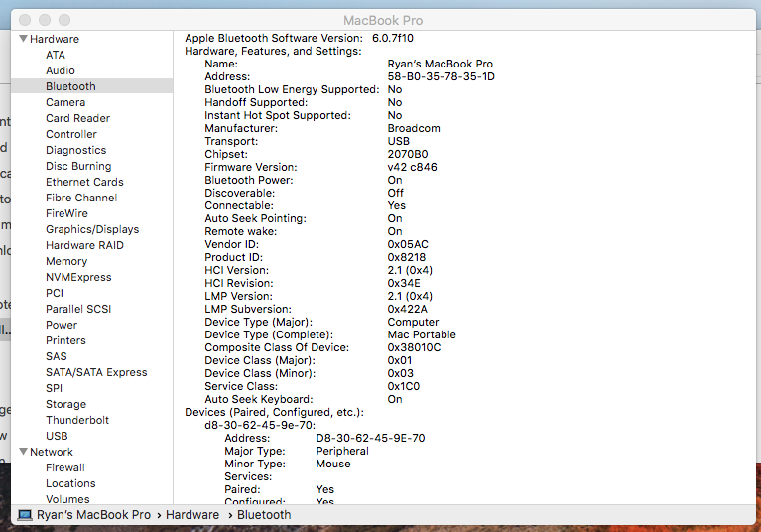The image size is (761, 532).
Task: Click the device entry d8-30-62-45-9e-70:
Action: pos(260,425)
